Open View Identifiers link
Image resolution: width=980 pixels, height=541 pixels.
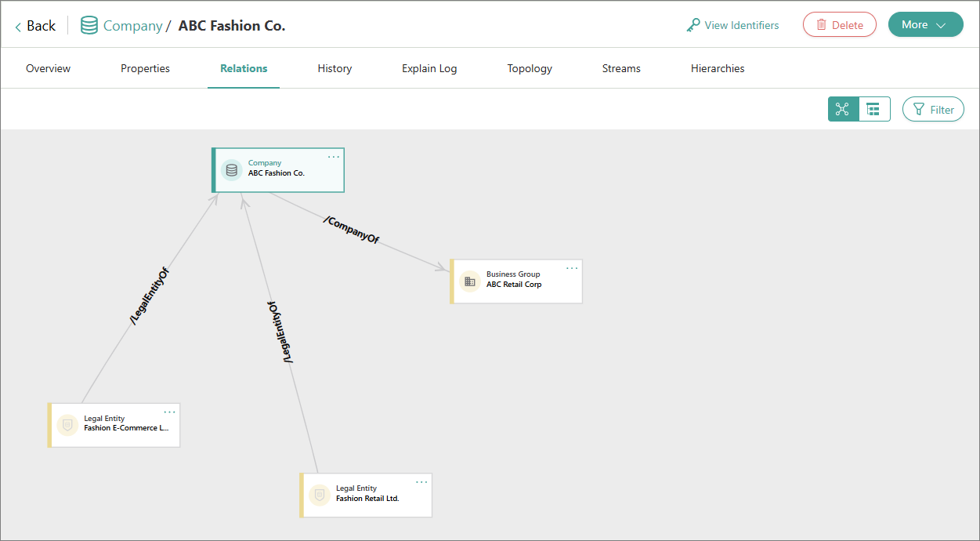[x=741, y=25]
